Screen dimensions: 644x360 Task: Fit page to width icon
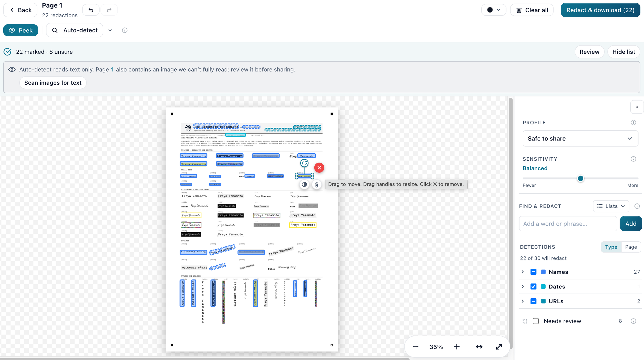pos(479,347)
